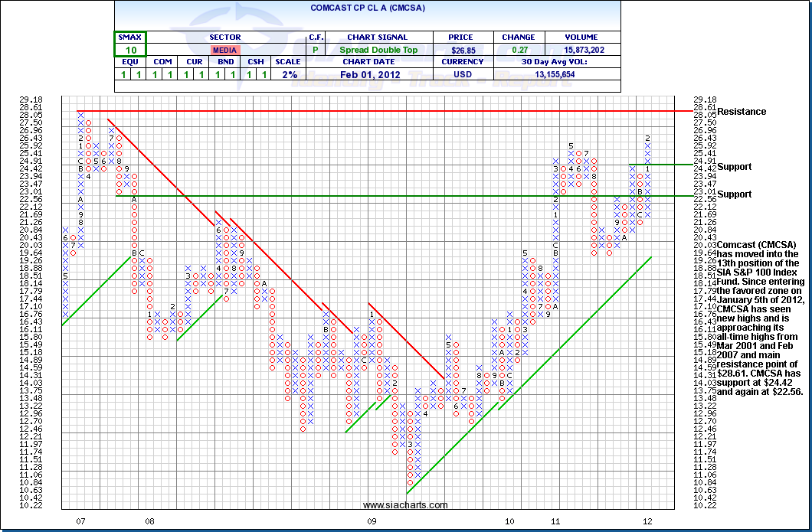This screenshot has width=812, height=532.
Task: Click the 07 year marker on the axis
Action: [x=80, y=521]
